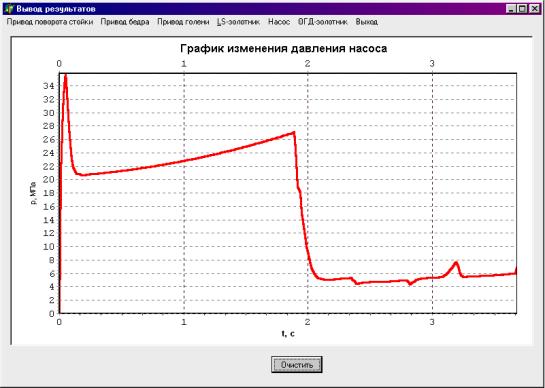This screenshot has width=545, height=388.
Task: Minimize the Вывод результатов window
Action: (x=511, y=9)
